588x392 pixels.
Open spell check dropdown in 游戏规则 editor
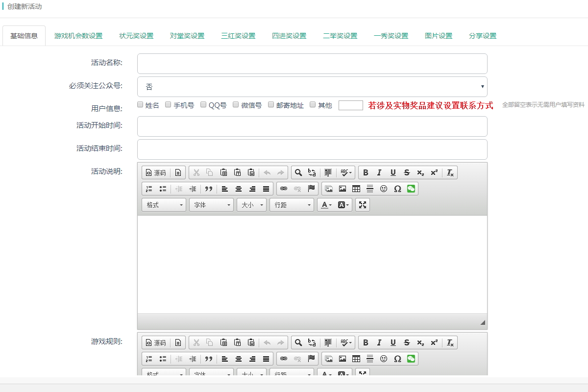point(346,343)
